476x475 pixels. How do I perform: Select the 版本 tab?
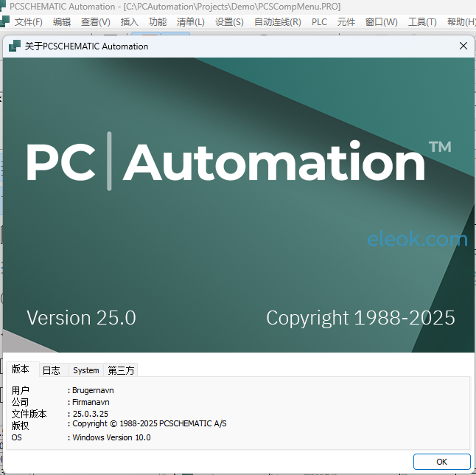21,370
